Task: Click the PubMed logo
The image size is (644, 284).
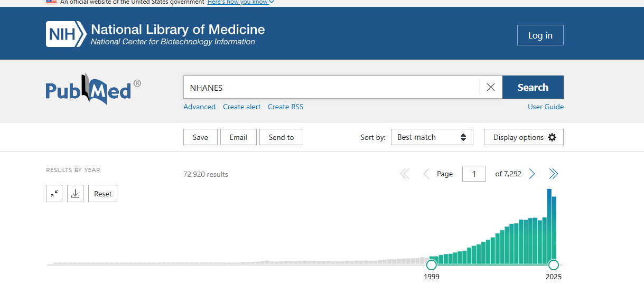Action: click(x=93, y=89)
